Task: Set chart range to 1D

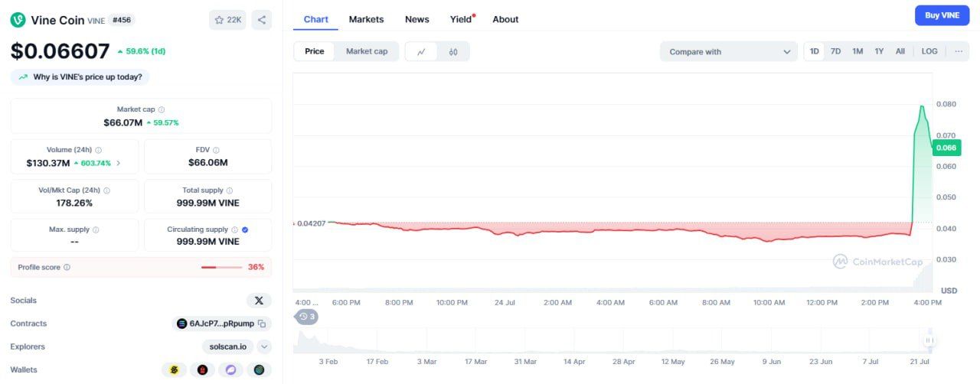Action: (815, 51)
